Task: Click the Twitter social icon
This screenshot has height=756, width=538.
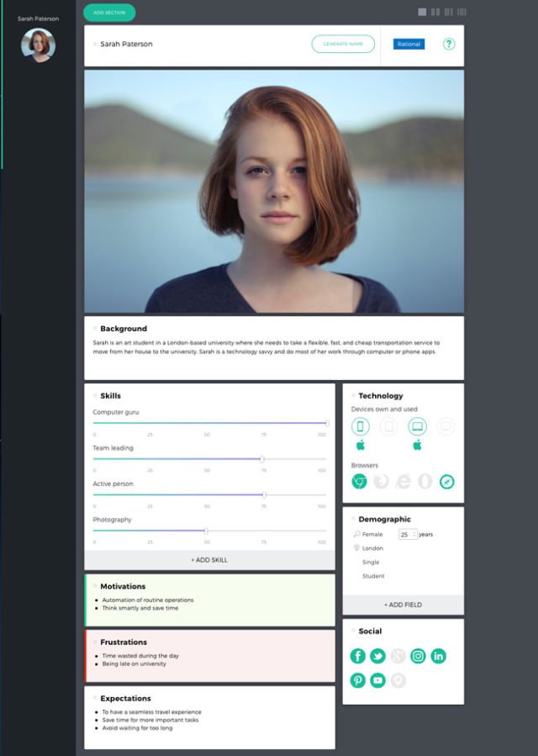Action: coord(378,656)
